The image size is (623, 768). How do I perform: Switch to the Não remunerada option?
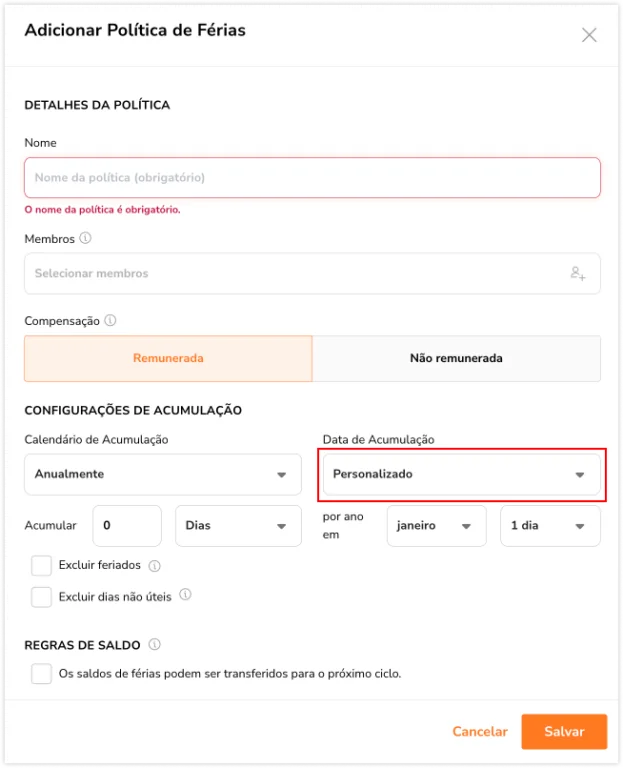tap(456, 358)
